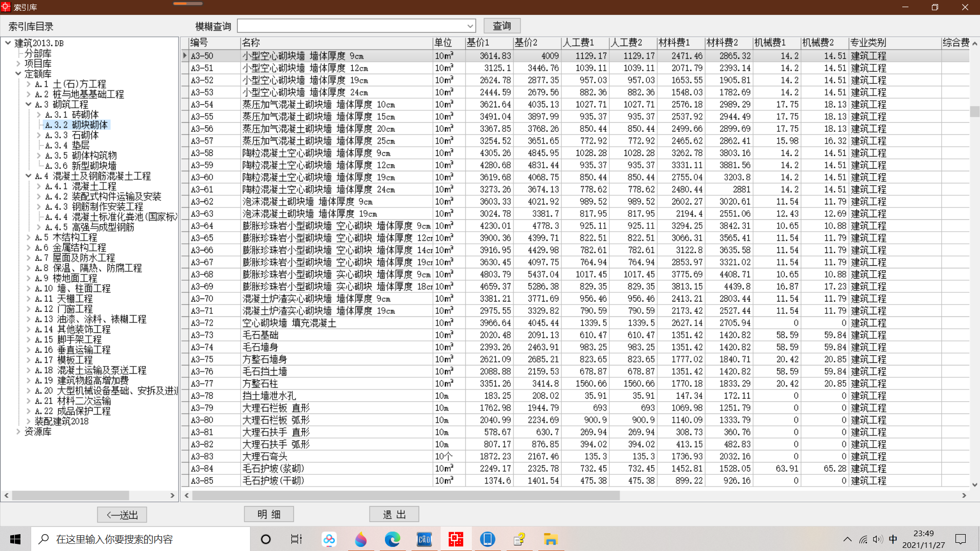Click the 编号 column header

[x=214, y=42]
